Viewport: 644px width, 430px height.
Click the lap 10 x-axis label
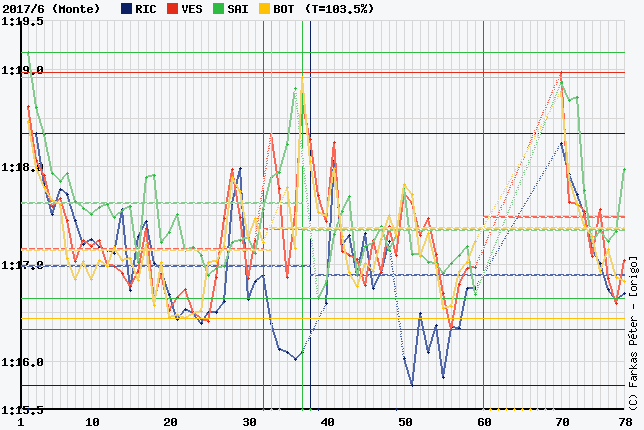pyautogui.click(x=92, y=422)
